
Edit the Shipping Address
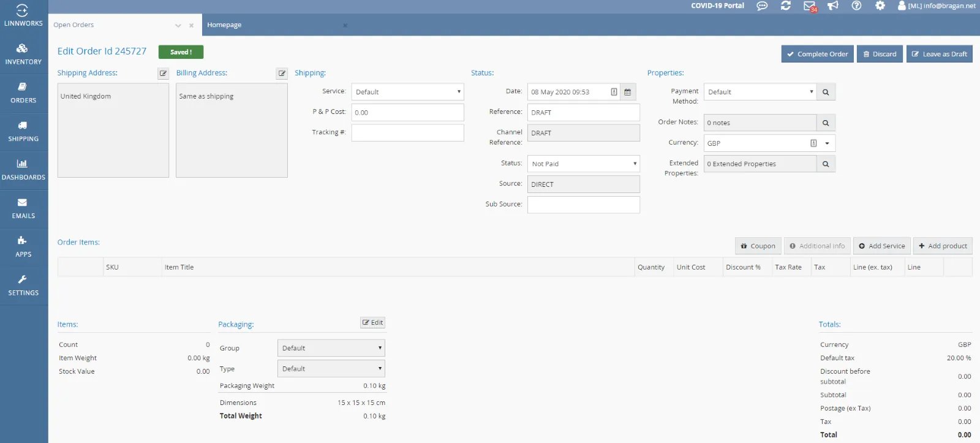tap(164, 74)
